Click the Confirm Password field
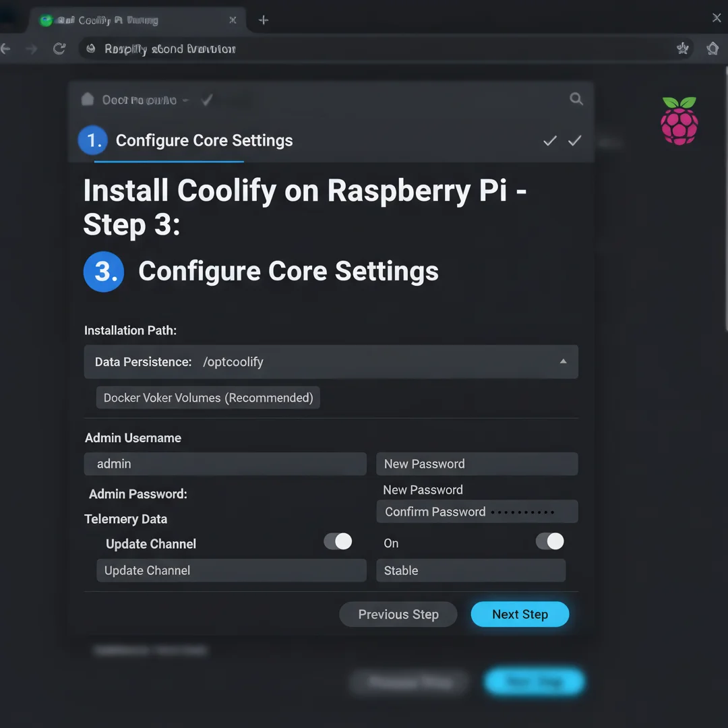 click(x=477, y=512)
